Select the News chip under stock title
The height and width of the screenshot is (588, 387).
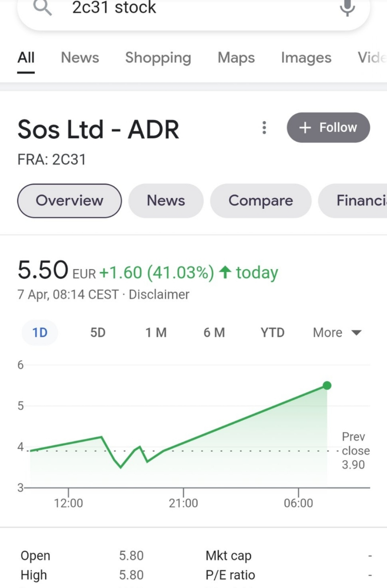click(166, 201)
